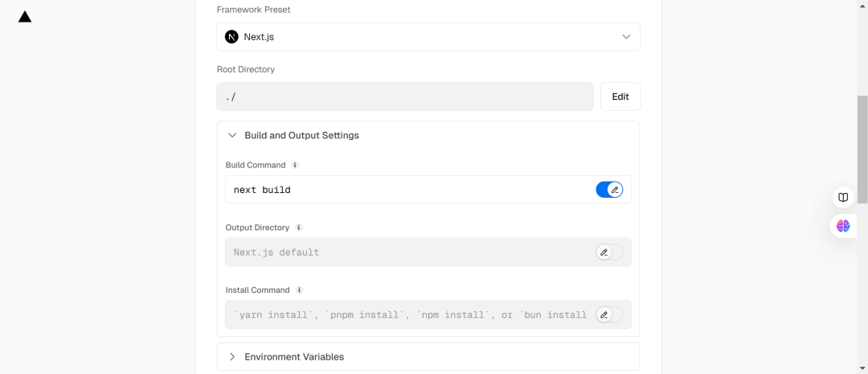Click the info icon beside Install Command
This screenshot has height=374, width=868.
[x=299, y=290]
